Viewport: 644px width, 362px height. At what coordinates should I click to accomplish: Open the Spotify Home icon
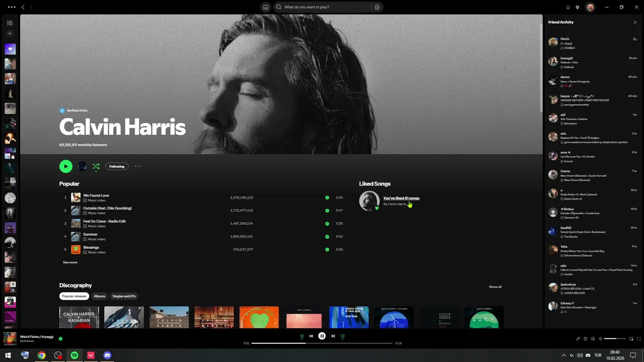click(x=266, y=7)
